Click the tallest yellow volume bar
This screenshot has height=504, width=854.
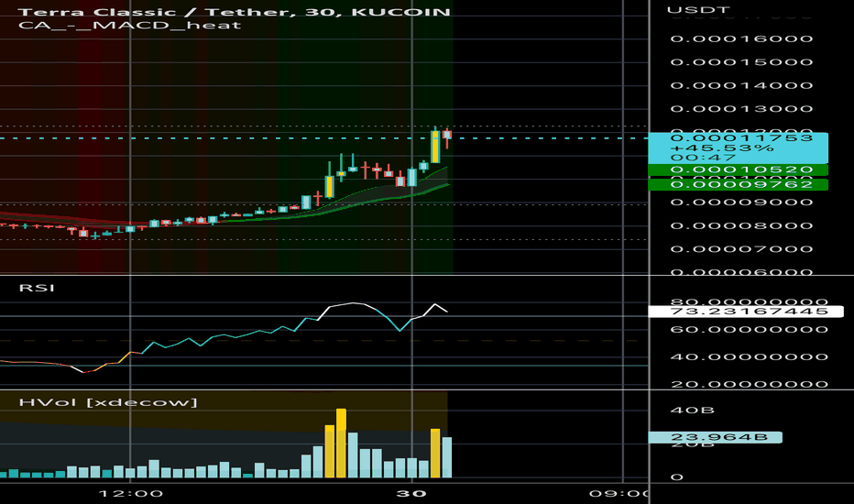click(341, 443)
